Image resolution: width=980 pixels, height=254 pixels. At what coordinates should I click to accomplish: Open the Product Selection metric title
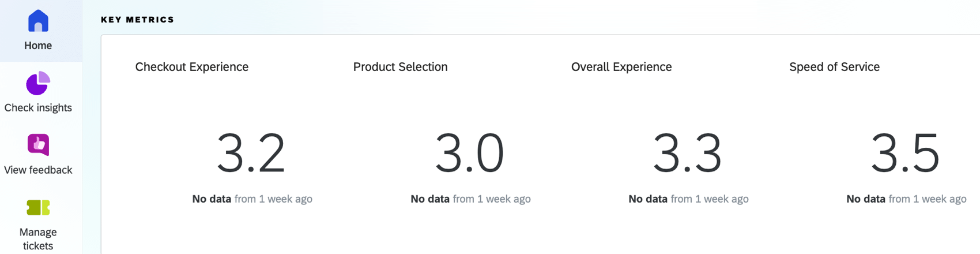[400, 67]
